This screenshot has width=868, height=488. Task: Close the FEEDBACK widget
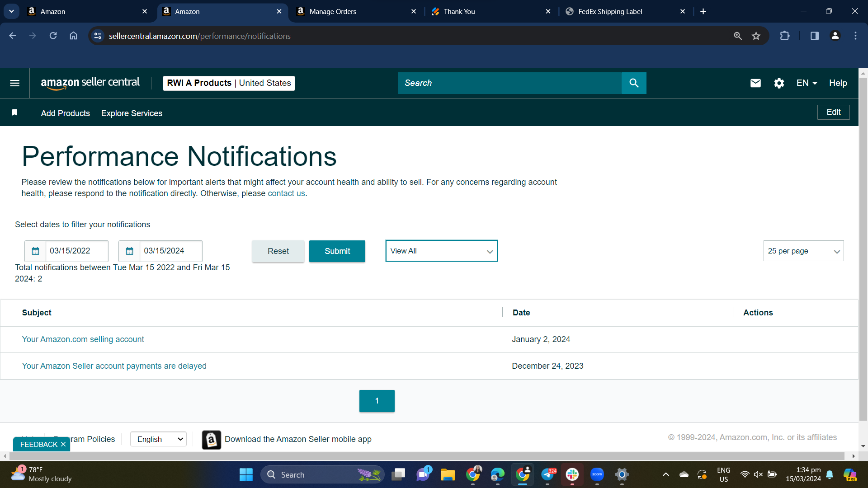click(63, 445)
